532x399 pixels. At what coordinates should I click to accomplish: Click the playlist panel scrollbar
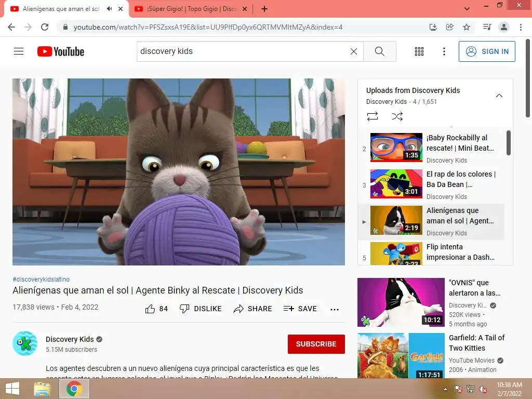pos(508,143)
